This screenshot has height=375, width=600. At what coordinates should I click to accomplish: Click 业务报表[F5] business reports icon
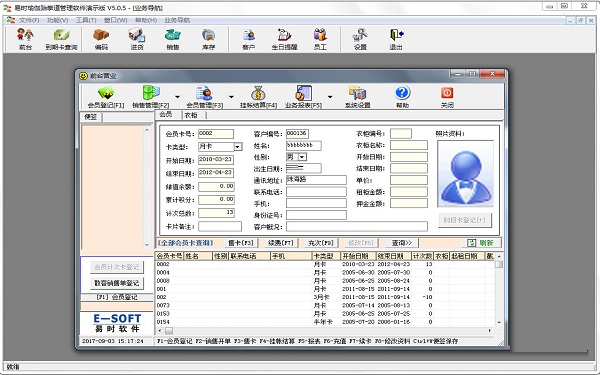tap(303, 97)
